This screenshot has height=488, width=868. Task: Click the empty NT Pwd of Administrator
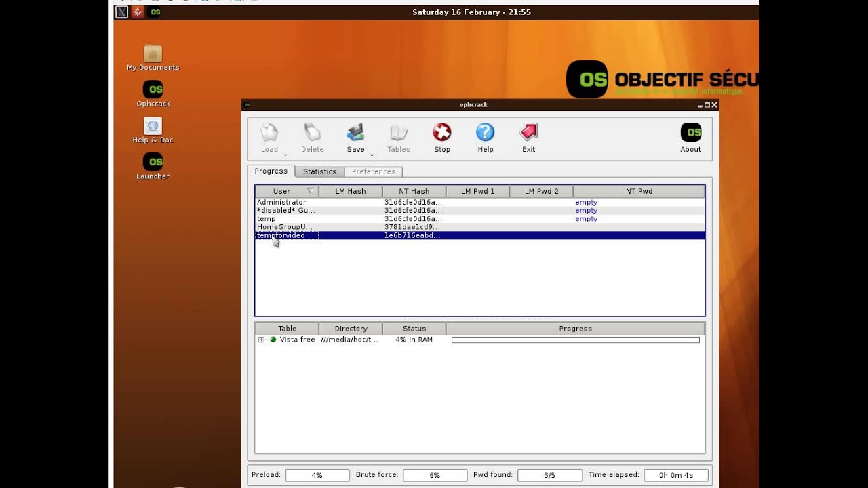586,202
